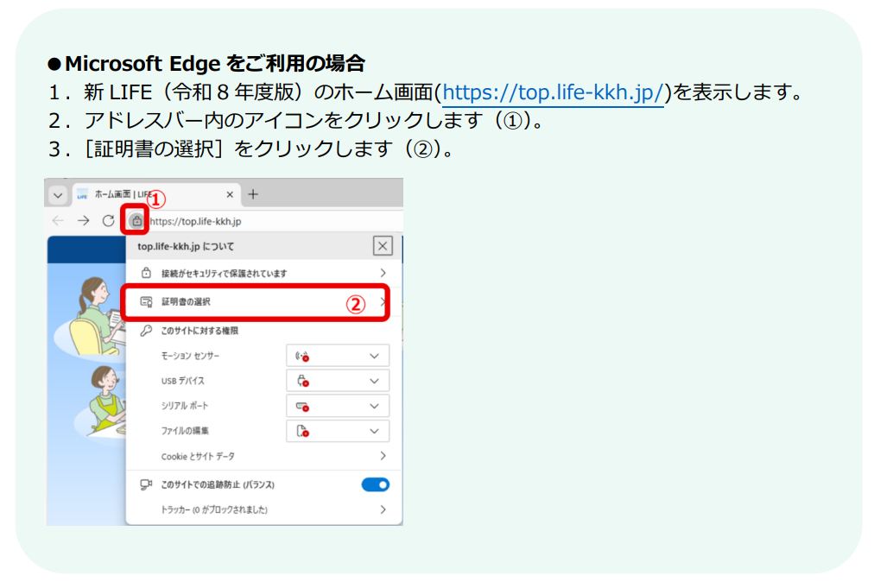Open the ファイルの編集 permission dropdown

pyautogui.click(x=337, y=431)
